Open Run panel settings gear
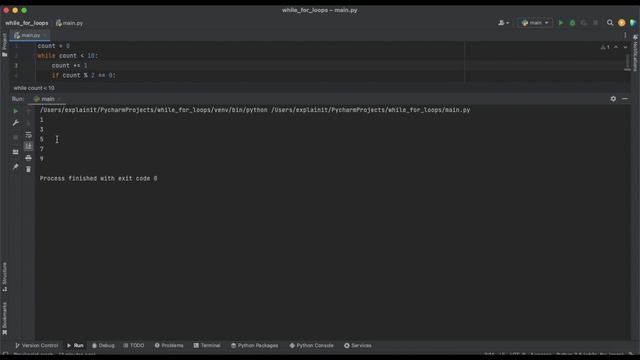This screenshot has height=360, width=640. [x=613, y=99]
